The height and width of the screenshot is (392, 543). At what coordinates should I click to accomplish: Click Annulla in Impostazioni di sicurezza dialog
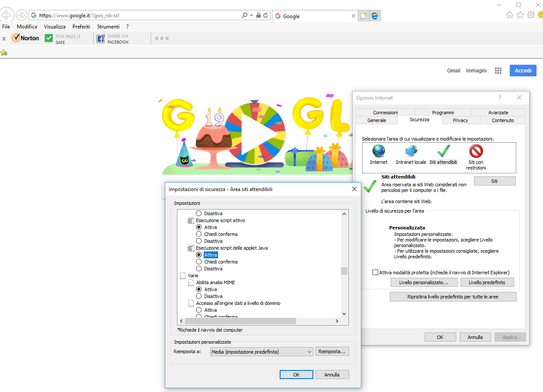click(332, 375)
